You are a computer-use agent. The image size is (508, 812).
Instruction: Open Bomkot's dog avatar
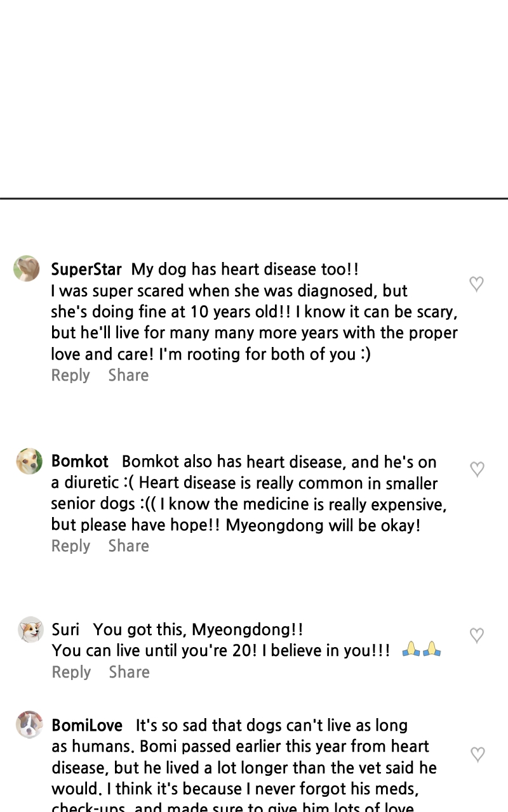click(29, 461)
